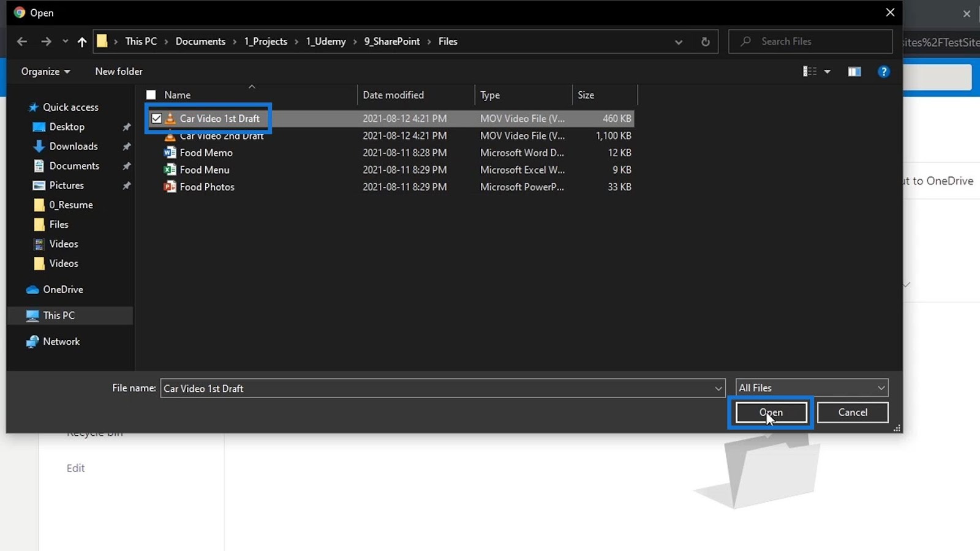Click the Open button

pos(771,413)
